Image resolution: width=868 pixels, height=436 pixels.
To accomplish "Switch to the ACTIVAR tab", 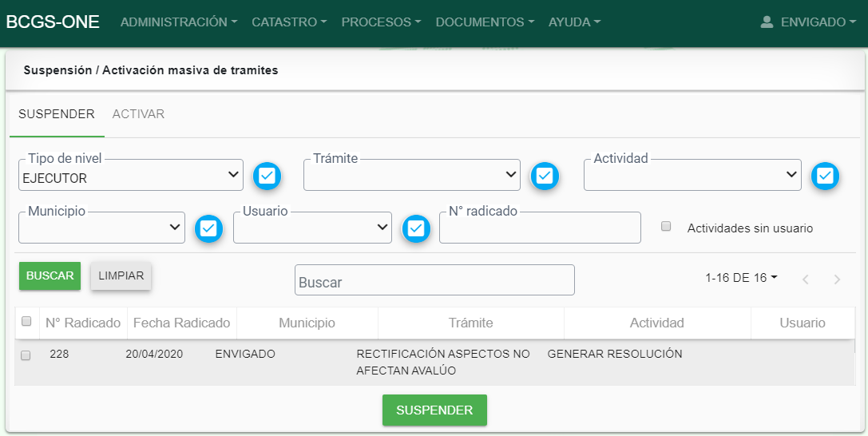I will click(138, 114).
